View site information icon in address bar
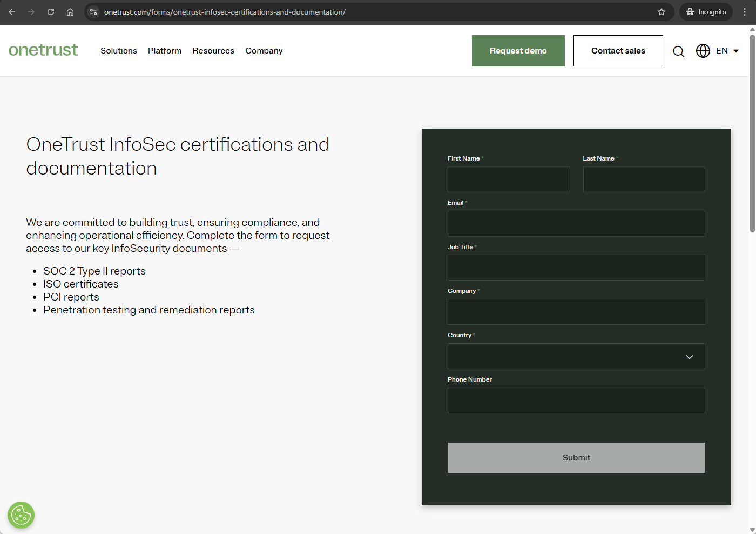The image size is (756, 534). click(93, 12)
